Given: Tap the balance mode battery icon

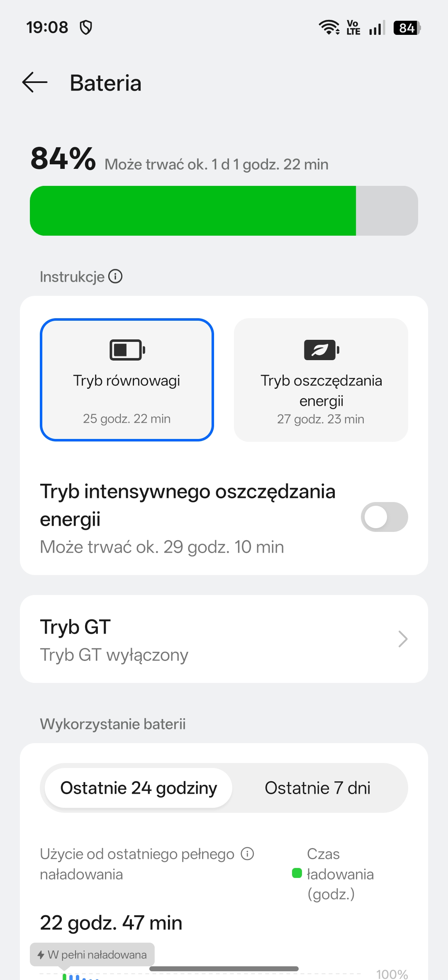Looking at the screenshot, I should click(127, 350).
